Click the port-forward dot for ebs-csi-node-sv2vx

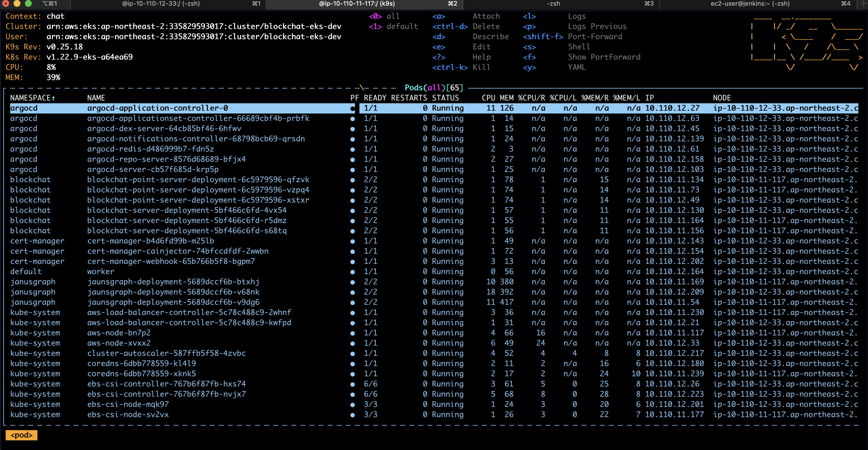[x=352, y=415]
